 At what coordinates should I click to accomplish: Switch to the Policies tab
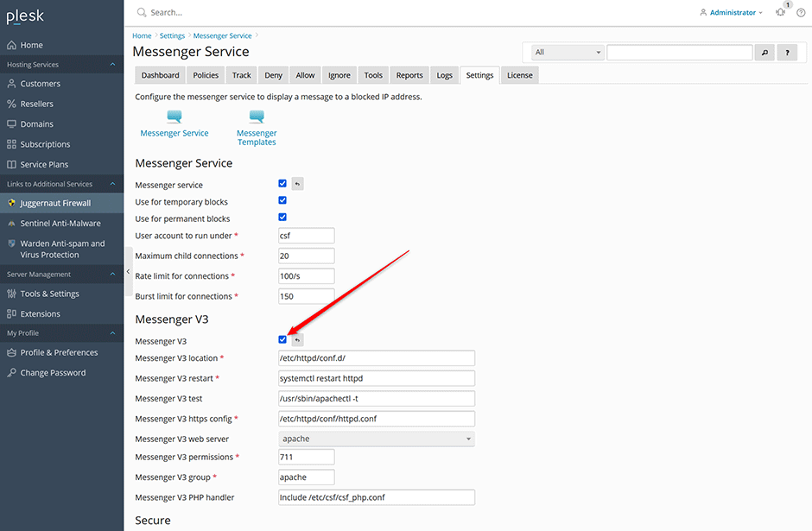point(206,75)
